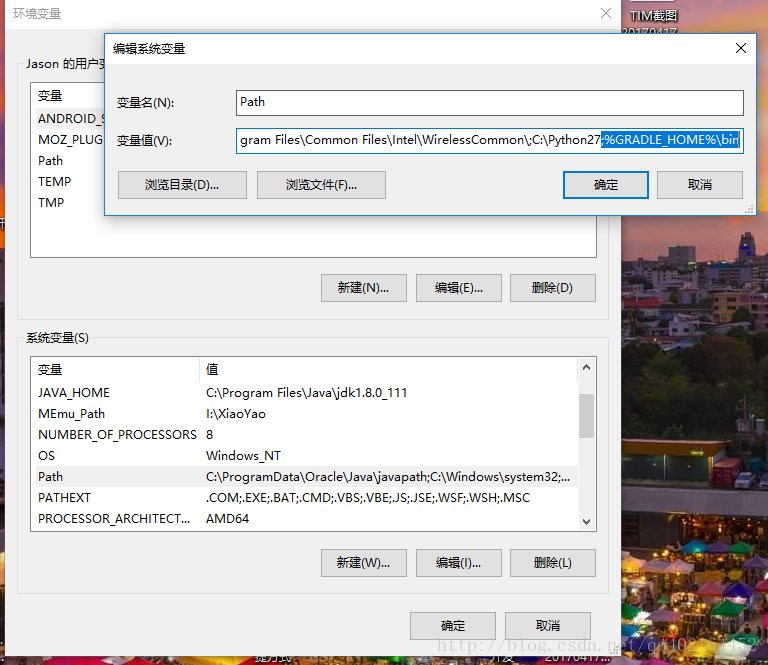This screenshot has width=768, height=665.
Task: Click I:\XiaoYao value cell
Action: (x=236, y=414)
